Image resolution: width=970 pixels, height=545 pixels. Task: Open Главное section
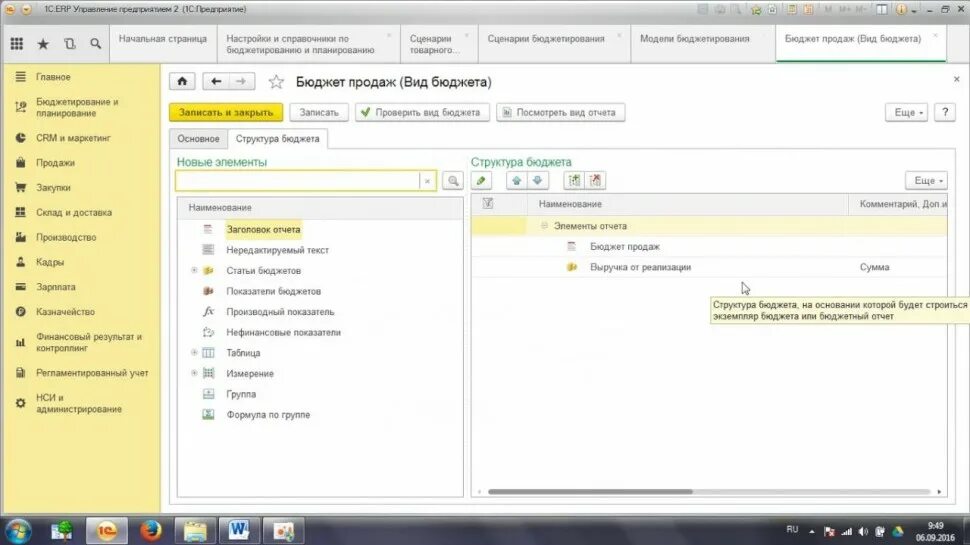(53, 77)
